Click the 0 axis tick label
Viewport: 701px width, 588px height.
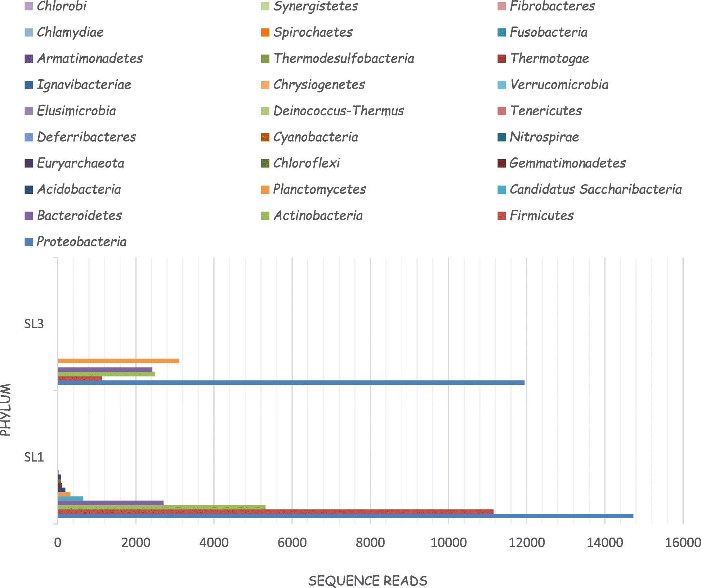[x=58, y=543]
